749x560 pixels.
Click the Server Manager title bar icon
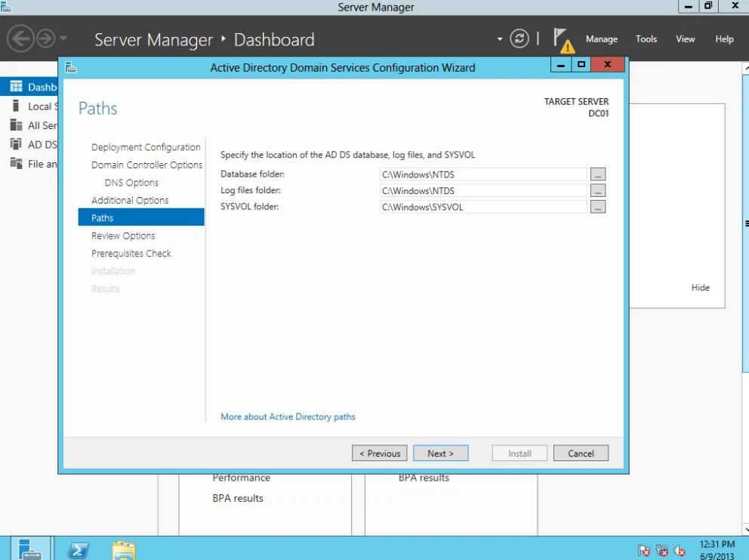6,6
